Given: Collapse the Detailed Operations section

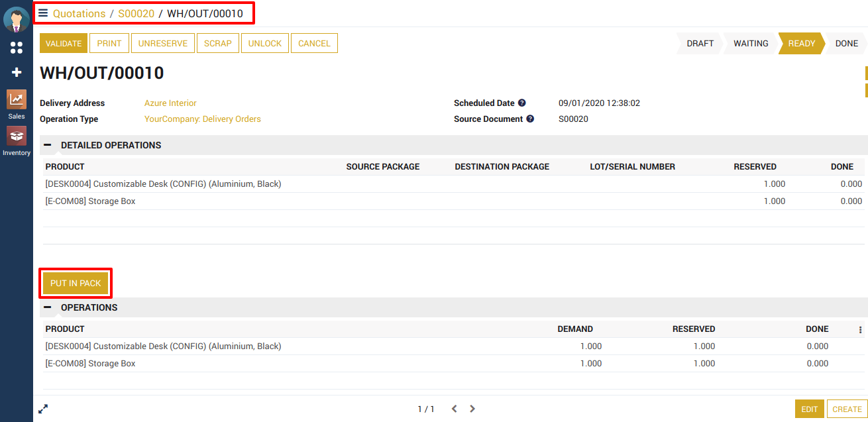Looking at the screenshot, I should 48,145.
